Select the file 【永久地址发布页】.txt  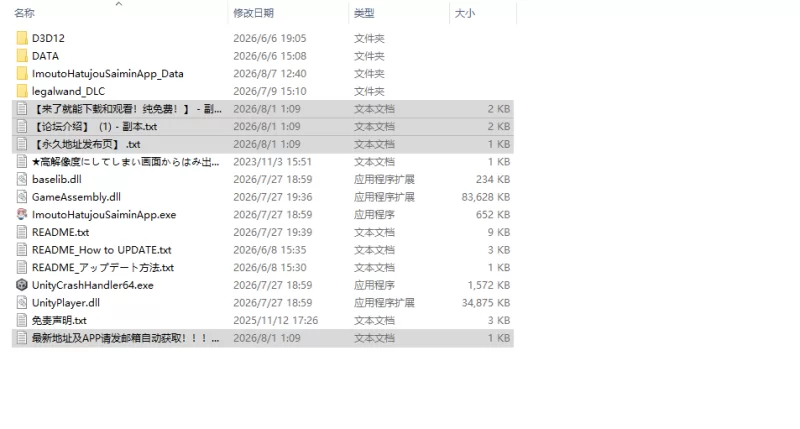tap(86, 144)
